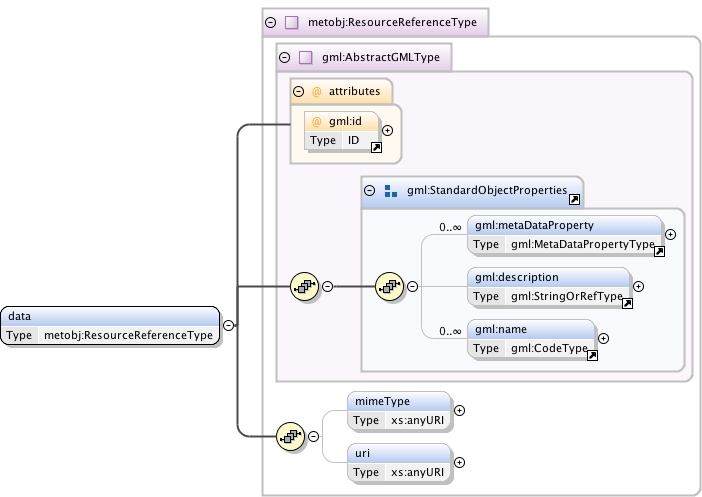This screenshot has width=702, height=497.
Task: Click type value gml:CodeType
Action: [549, 348]
